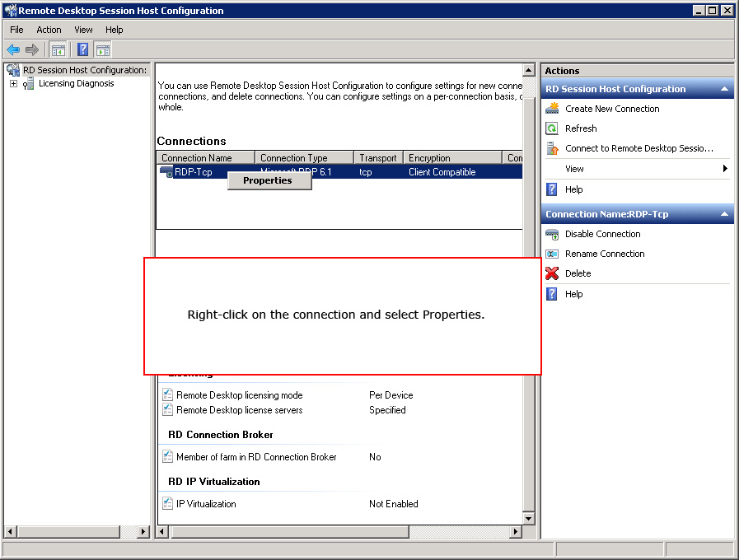Toggle the Action pane toolbar icon
Screen dimensions: 739x560
click(103, 49)
